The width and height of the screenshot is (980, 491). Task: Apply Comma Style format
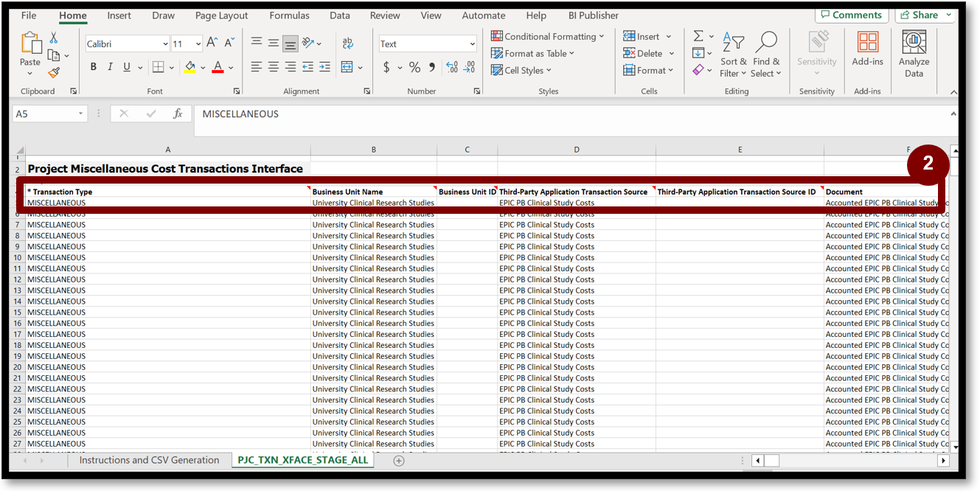tap(432, 67)
